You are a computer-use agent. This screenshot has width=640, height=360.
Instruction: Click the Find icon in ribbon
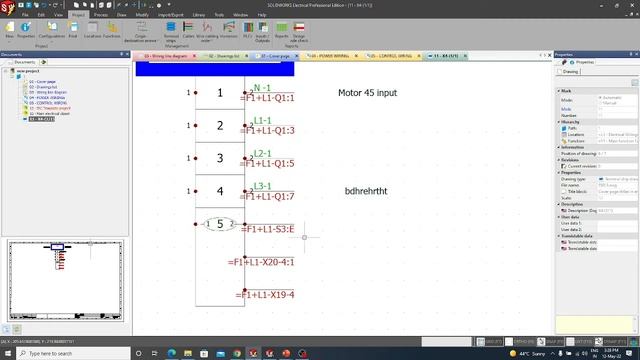(73, 30)
